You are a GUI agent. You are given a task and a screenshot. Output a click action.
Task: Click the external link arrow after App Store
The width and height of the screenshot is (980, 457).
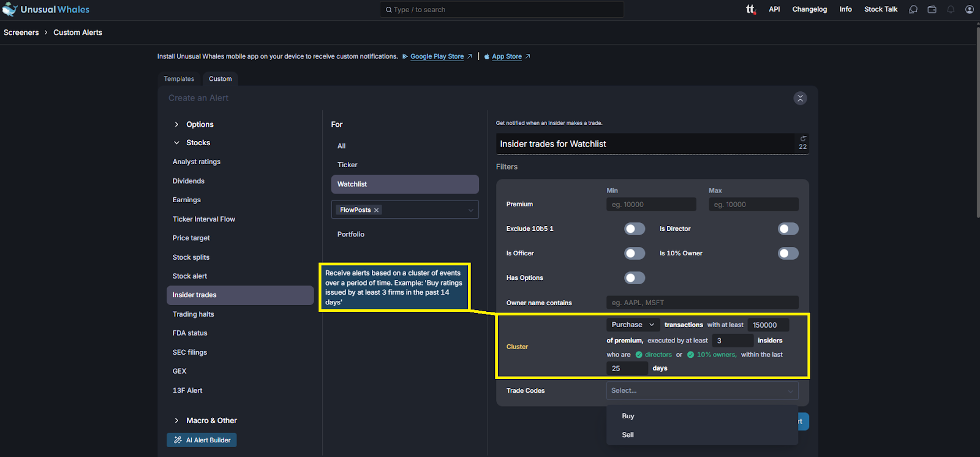[528, 56]
